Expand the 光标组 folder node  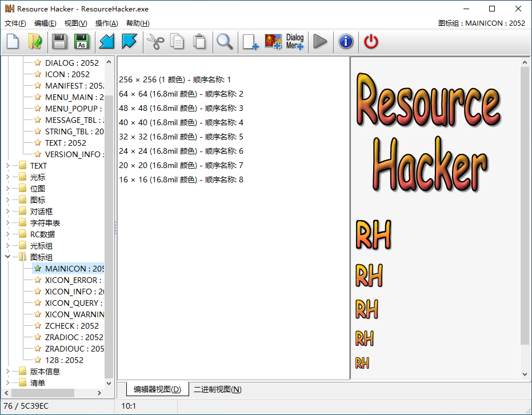pyautogui.click(x=7, y=246)
